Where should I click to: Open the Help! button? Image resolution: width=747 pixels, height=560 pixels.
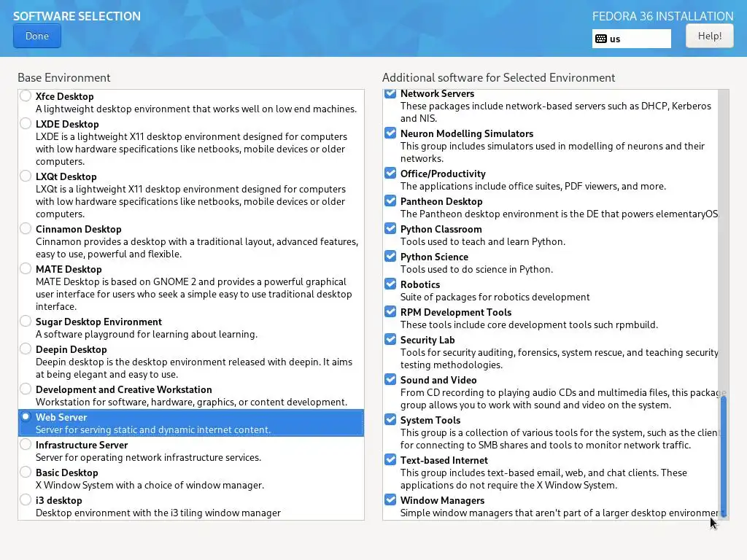[x=709, y=36]
